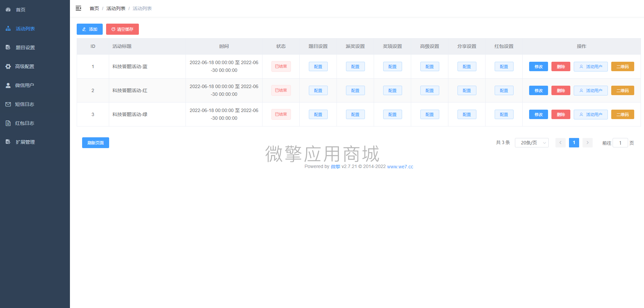Click the title 科技答题活动-红

pos(130,90)
